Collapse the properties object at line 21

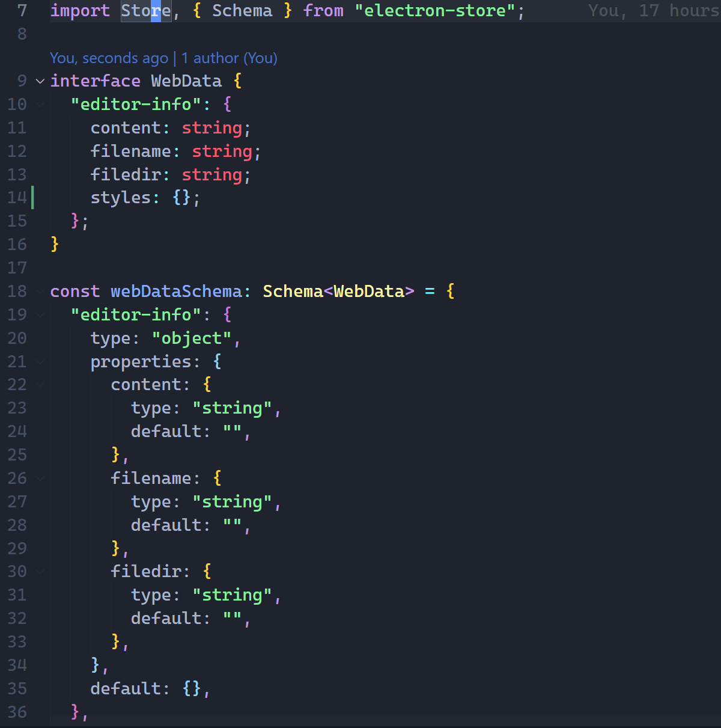(x=40, y=362)
